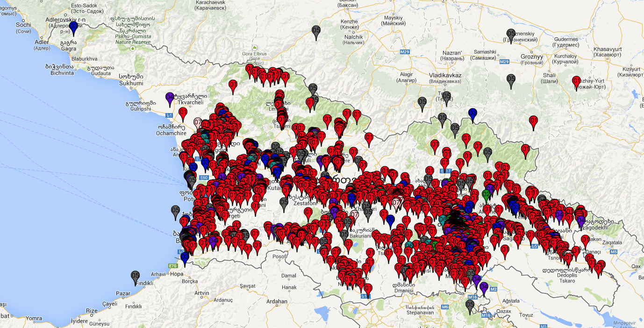Click the Stepanavan town label
The height and width of the screenshot is (328, 644).
click(420, 312)
